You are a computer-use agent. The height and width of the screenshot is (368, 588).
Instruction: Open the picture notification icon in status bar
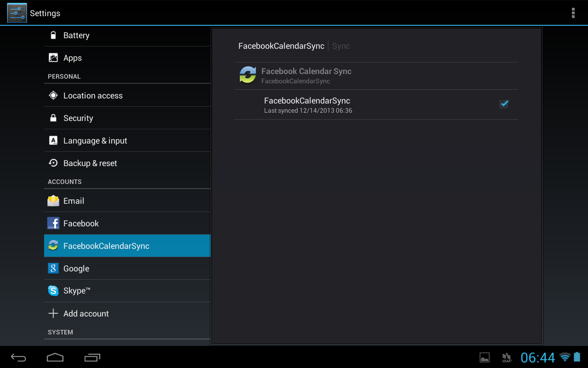tap(485, 357)
